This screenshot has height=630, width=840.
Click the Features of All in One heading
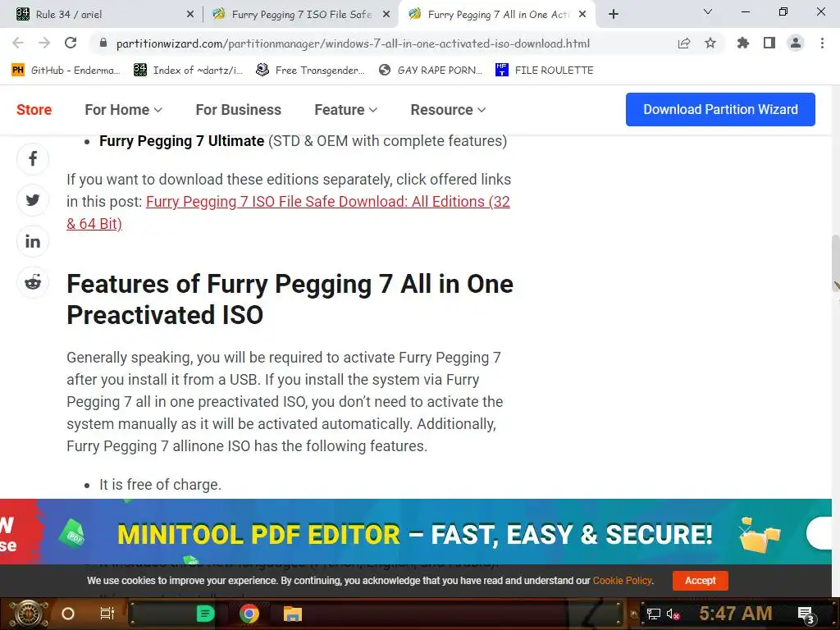pyautogui.click(x=290, y=299)
